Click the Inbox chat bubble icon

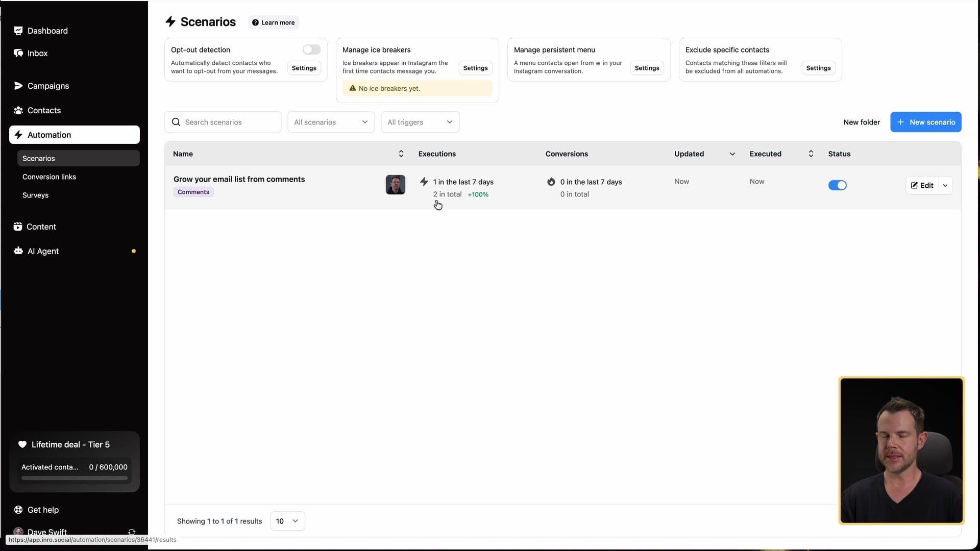click(18, 53)
